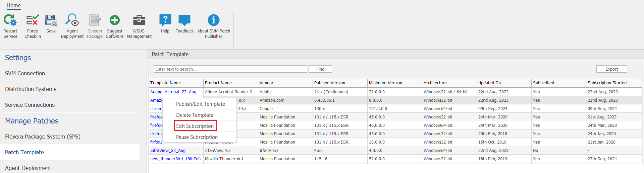The width and height of the screenshot is (644, 173).
Task: Switch to the Home ribbon tab
Action: pyautogui.click(x=14, y=6)
